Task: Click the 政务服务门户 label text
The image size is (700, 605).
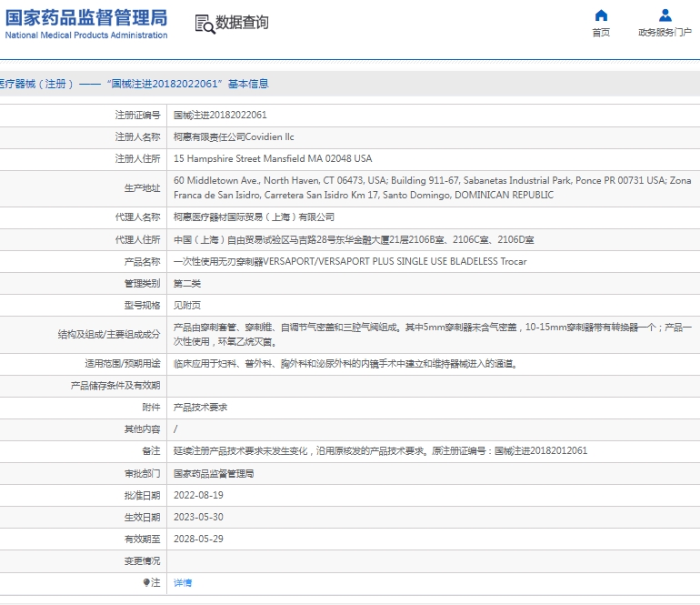Action: [665, 33]
